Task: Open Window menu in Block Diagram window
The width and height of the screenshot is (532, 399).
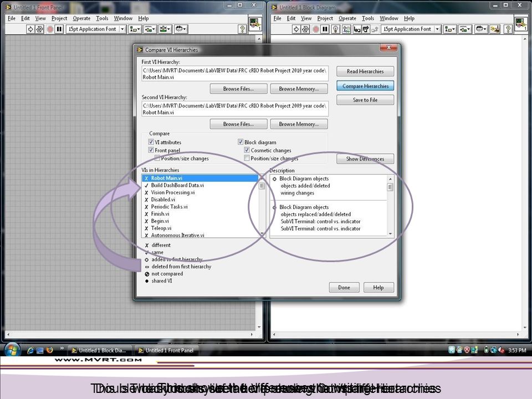Action: click(389, 18)
